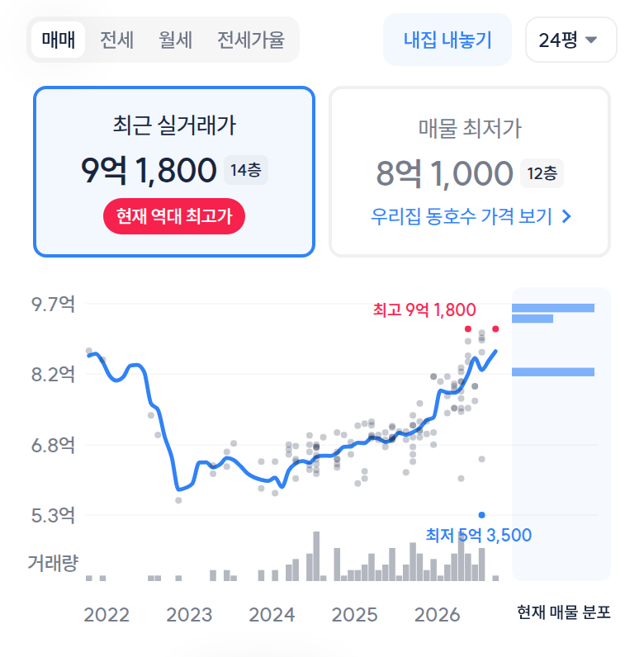Click the top blue listing distribution bar
Viewport: 644px width, 657px height.
[x=553, y=308]
